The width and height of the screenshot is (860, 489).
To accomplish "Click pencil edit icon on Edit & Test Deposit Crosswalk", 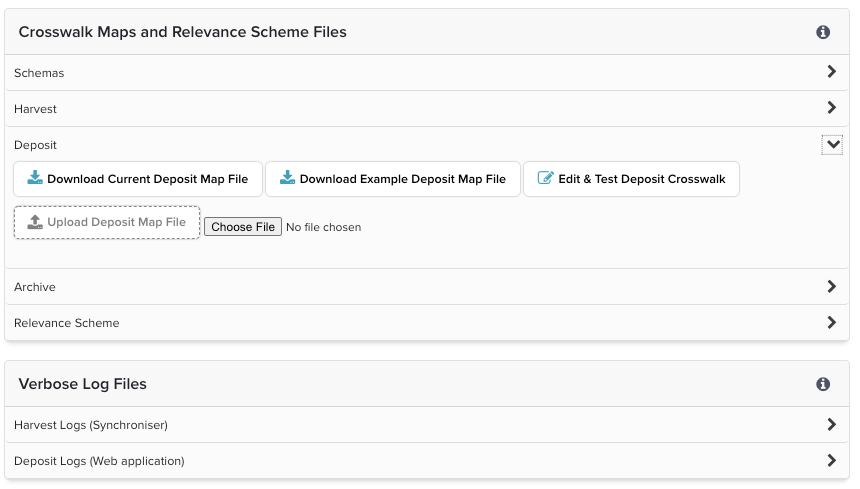I will [545, 179].
